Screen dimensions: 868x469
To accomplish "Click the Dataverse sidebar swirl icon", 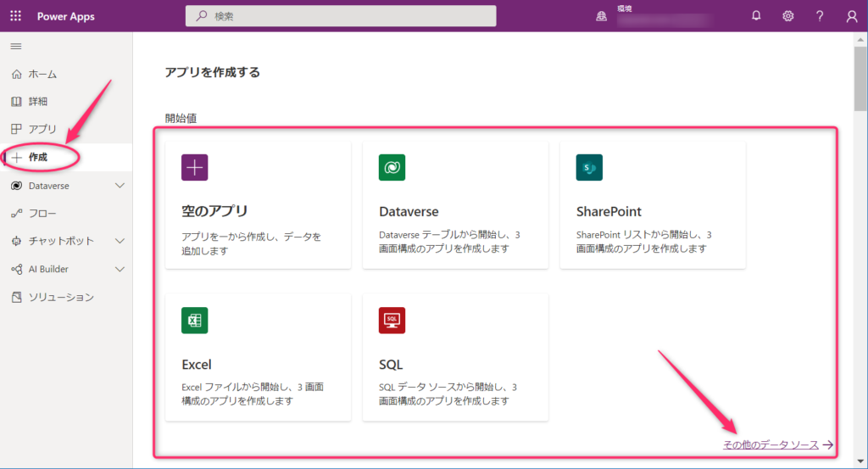I will point(17,186).
